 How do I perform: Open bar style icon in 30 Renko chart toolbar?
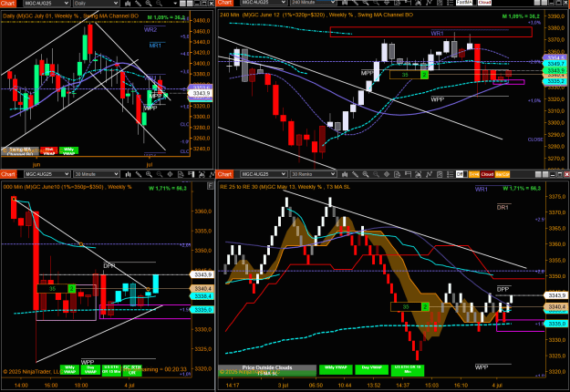pyautogui.click(x=345, y=174)
